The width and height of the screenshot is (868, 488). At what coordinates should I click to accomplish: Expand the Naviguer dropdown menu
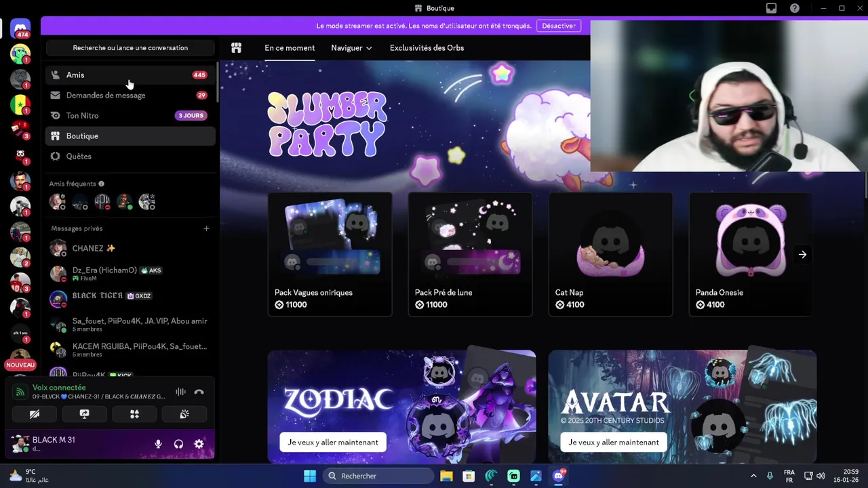[x=351, y=48]
